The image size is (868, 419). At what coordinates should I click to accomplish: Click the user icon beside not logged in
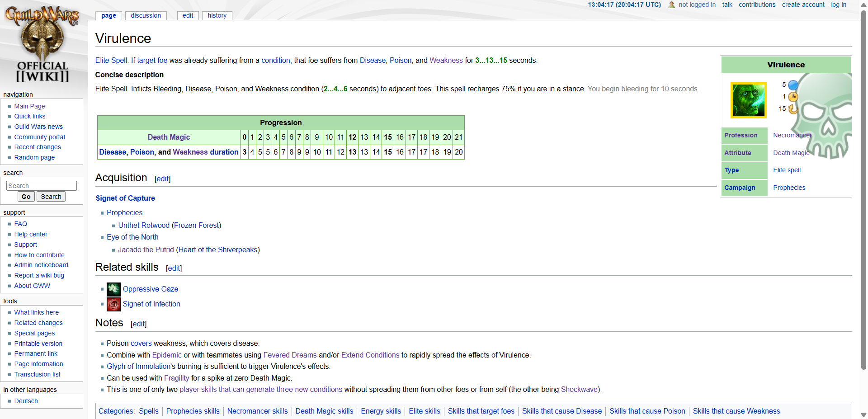coord(671,5)
